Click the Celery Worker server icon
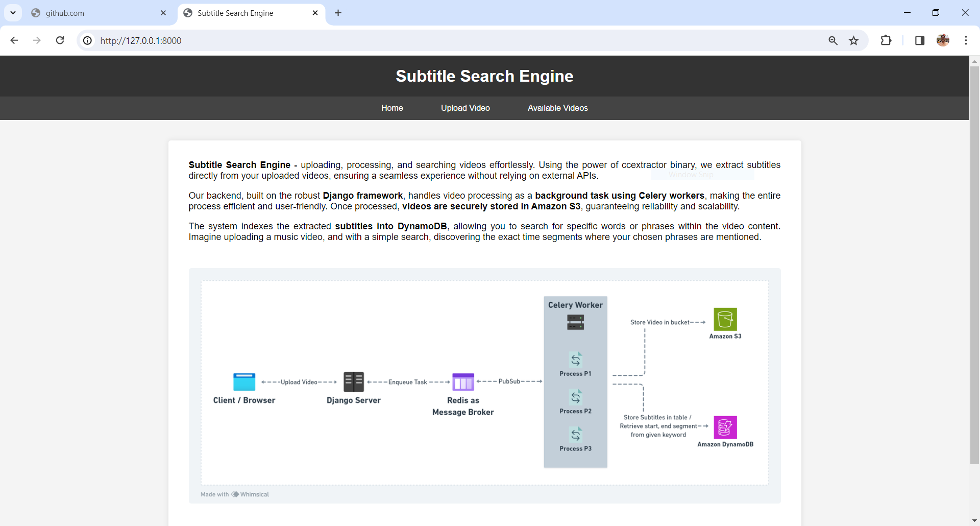Image resolution: width=980 pixels, height=526 pixels. pyautogui.click(x=575, y=322)
